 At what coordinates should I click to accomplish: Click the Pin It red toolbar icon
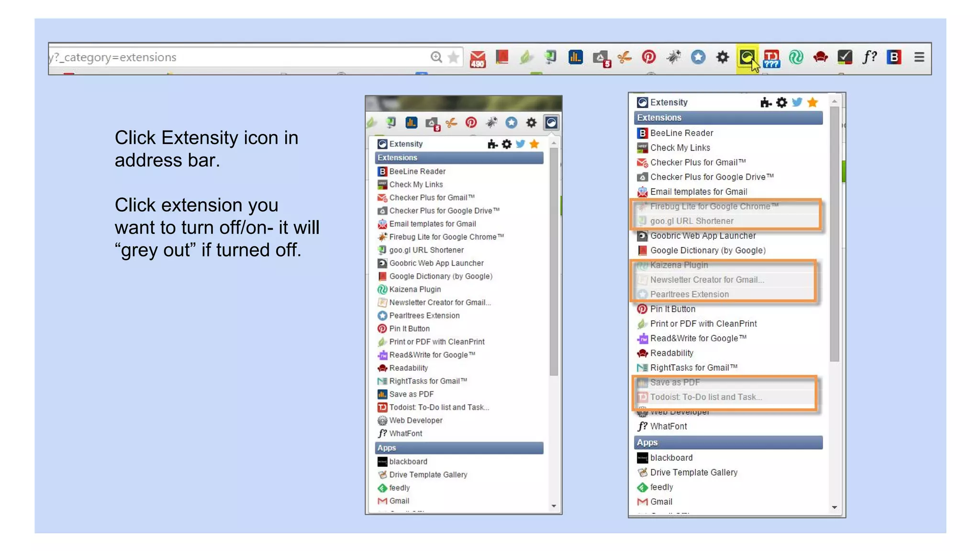(x=648, y=57)
